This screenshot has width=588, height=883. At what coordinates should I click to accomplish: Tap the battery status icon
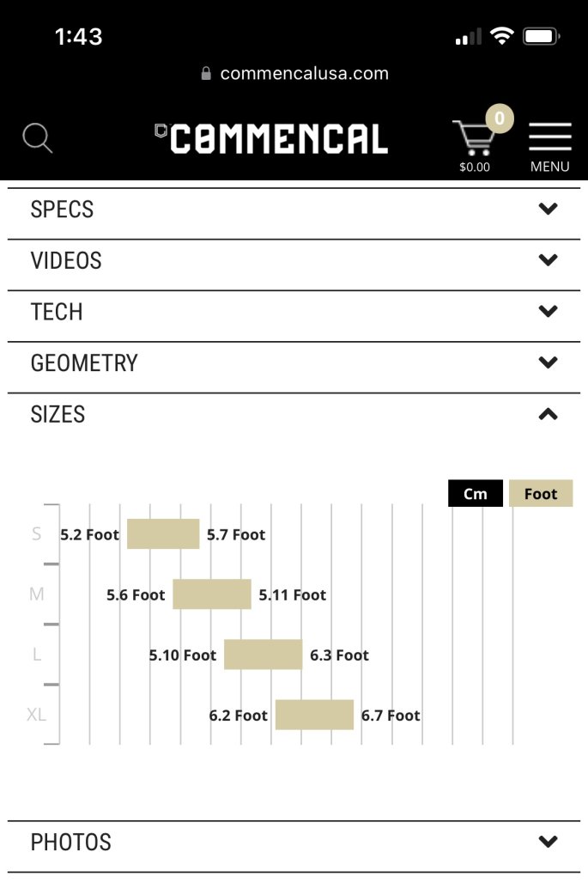pos(542,37)
